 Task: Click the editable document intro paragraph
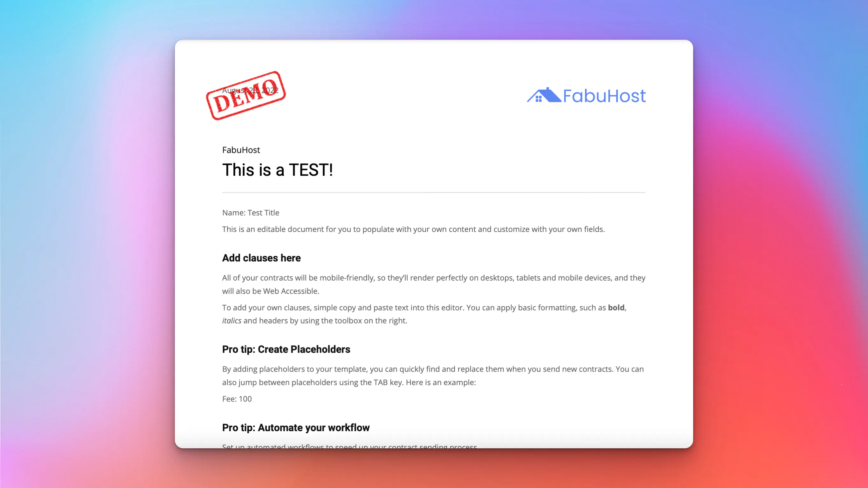pos(413,229)
